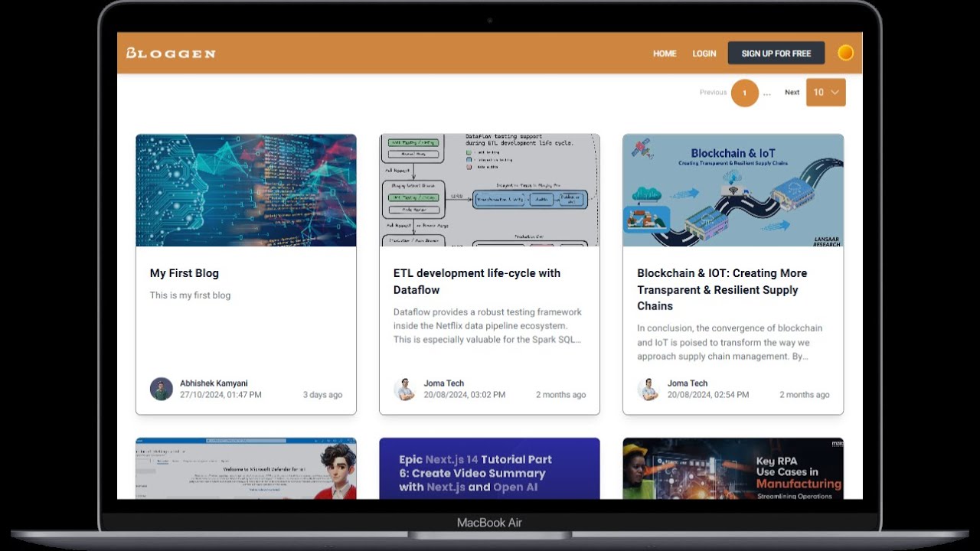
Task: Click Abhishek Kamyani's avatar
Action: click(162, 389)
